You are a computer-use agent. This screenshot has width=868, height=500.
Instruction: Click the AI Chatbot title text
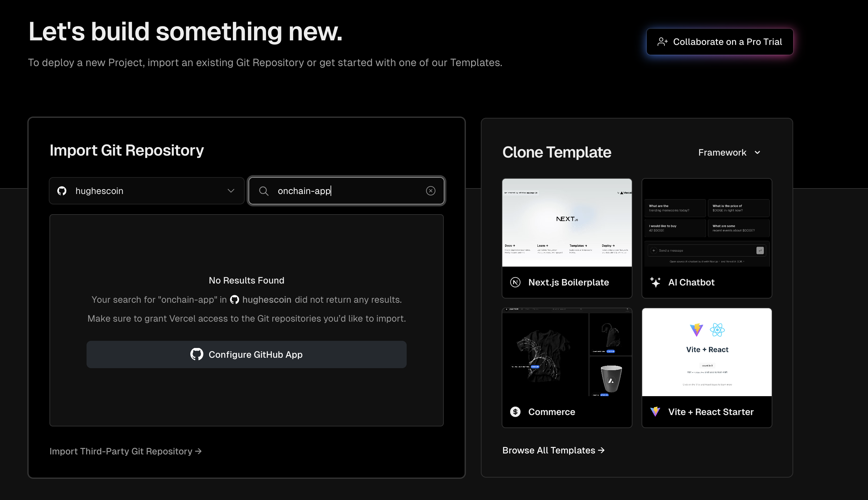tap(691, 282)
